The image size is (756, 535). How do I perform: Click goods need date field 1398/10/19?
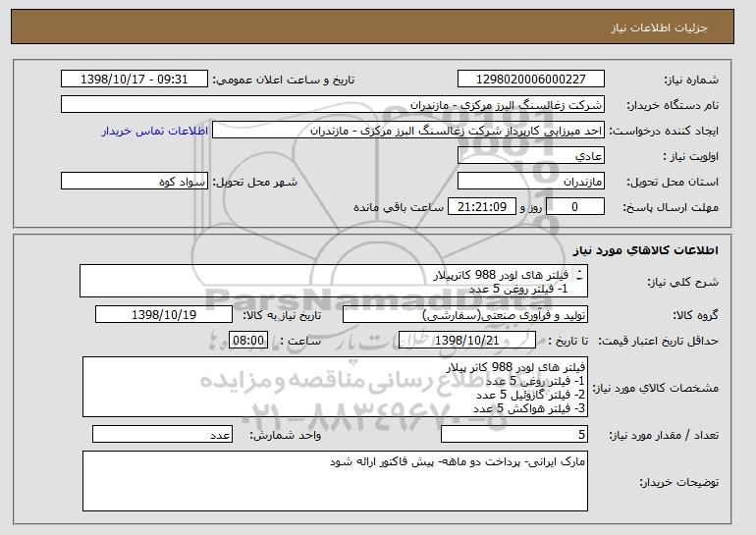[x=164, y=315]
